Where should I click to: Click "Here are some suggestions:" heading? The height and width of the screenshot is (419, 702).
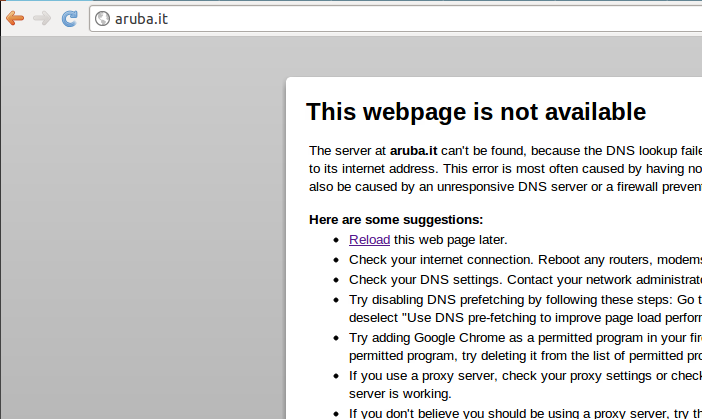[x=396, y=220]
